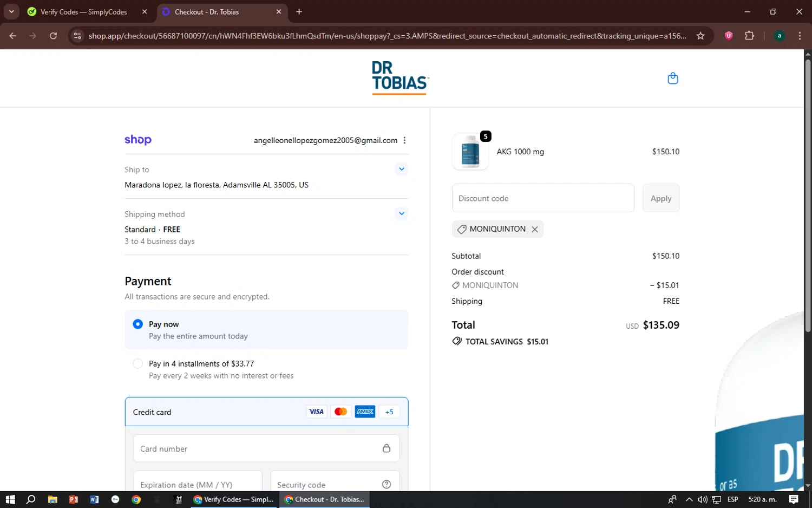Expand the Ship to address section

click(402, 169)
